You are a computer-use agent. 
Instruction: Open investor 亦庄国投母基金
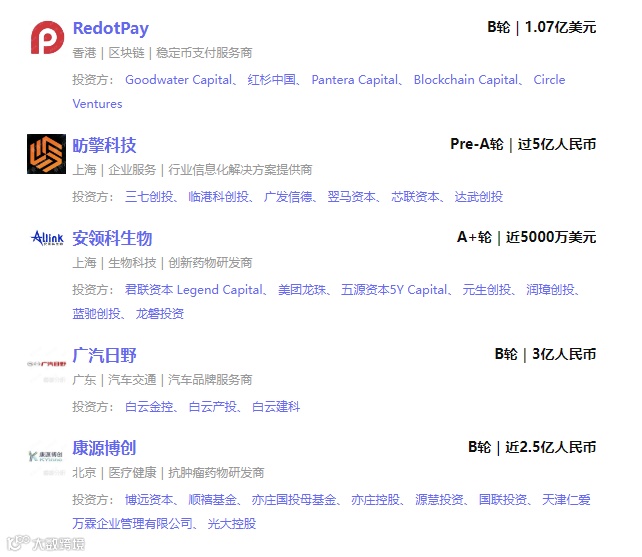(294, 500)
